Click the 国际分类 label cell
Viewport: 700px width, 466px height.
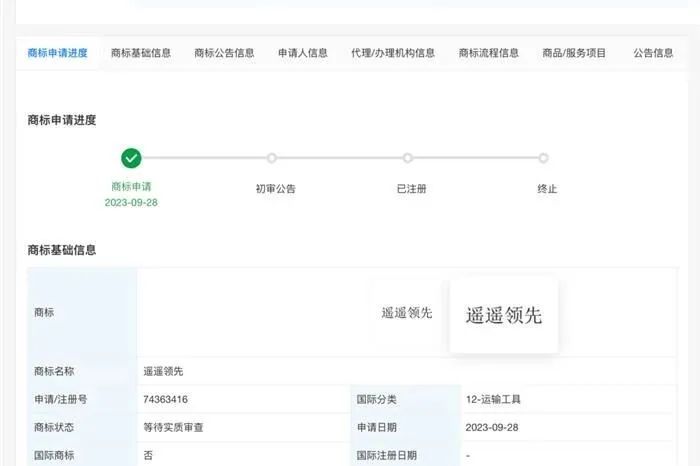(405, 399)
